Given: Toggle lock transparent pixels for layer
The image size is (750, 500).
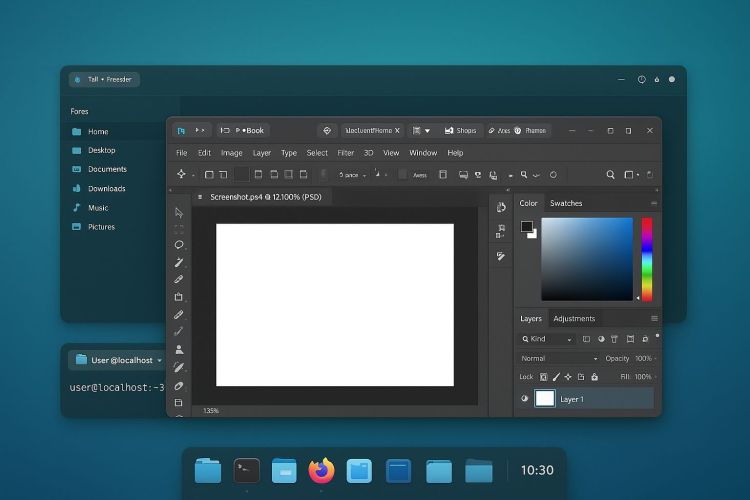Looking at the screenshot, I should click(544, 377).
